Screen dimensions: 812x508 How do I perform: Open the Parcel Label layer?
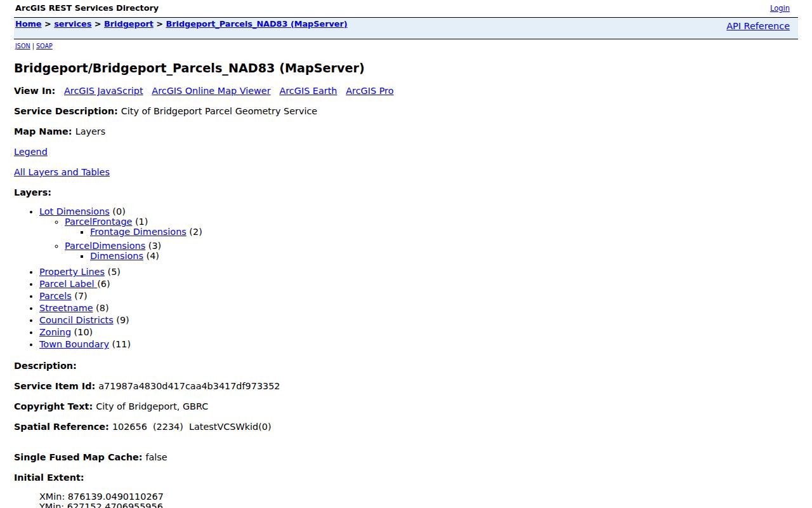click(x=68, y=284)
